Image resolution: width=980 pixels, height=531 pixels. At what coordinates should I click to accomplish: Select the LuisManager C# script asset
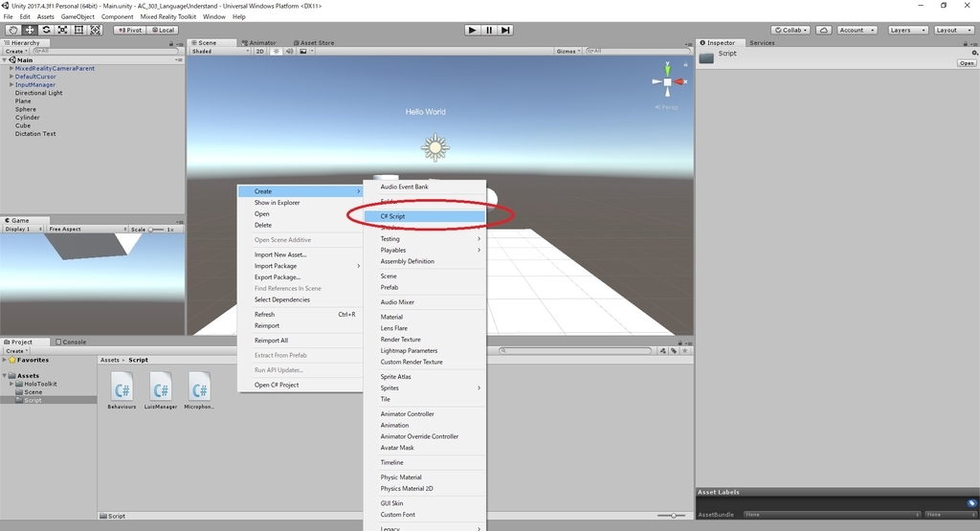(x=161, y=390)
